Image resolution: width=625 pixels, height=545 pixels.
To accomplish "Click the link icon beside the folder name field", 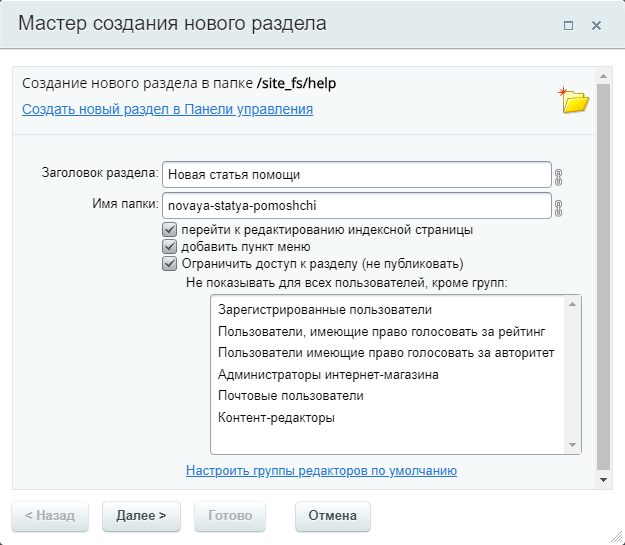I will 558,208.
